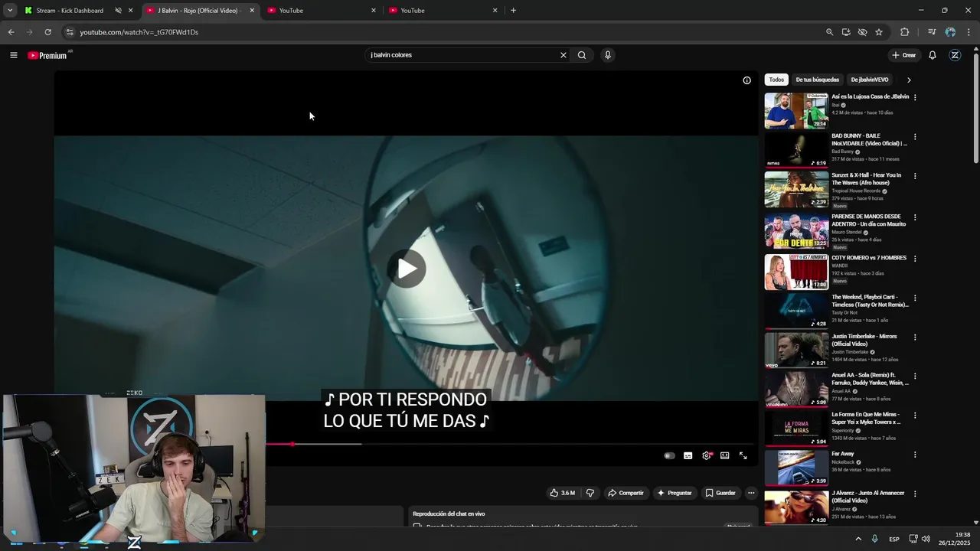Open the Chrome tab search dropdown

click(x=10, y=11)
